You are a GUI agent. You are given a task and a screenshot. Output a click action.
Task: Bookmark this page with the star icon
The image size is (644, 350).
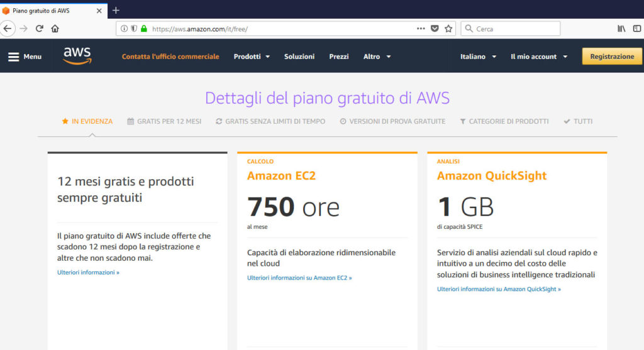click(x=448, y=29)
